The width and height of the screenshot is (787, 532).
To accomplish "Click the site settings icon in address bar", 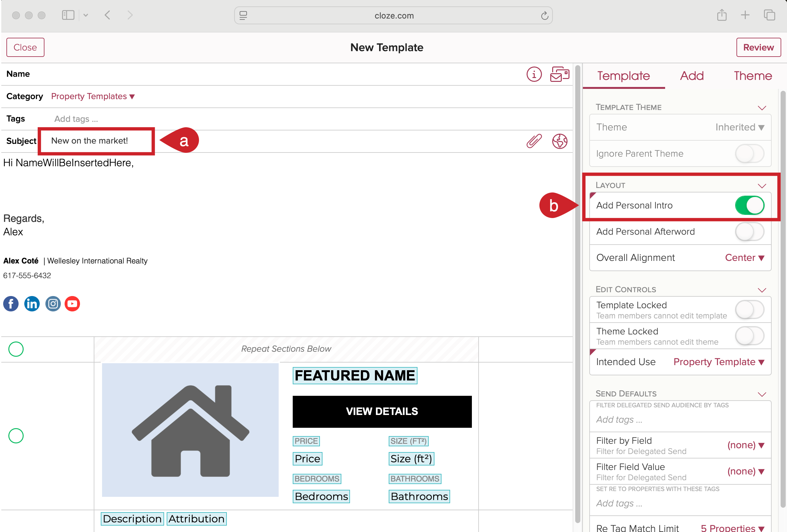I will point(243,16).
